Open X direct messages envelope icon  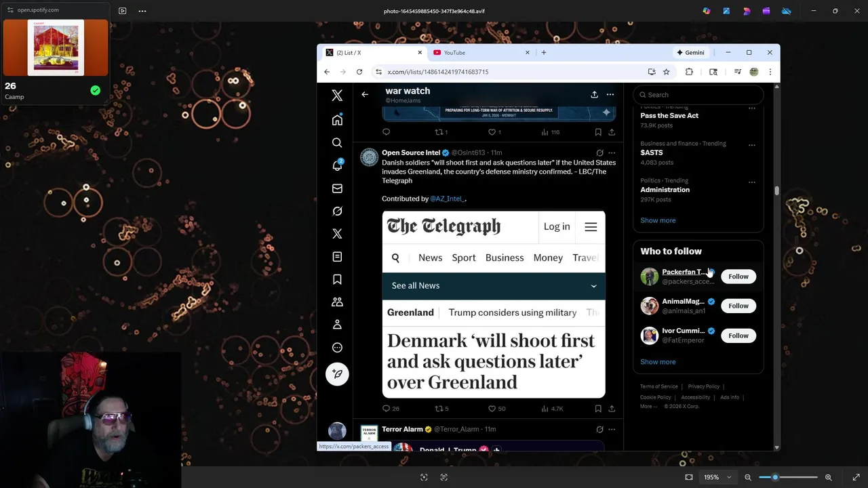click(x=337, y=188)
